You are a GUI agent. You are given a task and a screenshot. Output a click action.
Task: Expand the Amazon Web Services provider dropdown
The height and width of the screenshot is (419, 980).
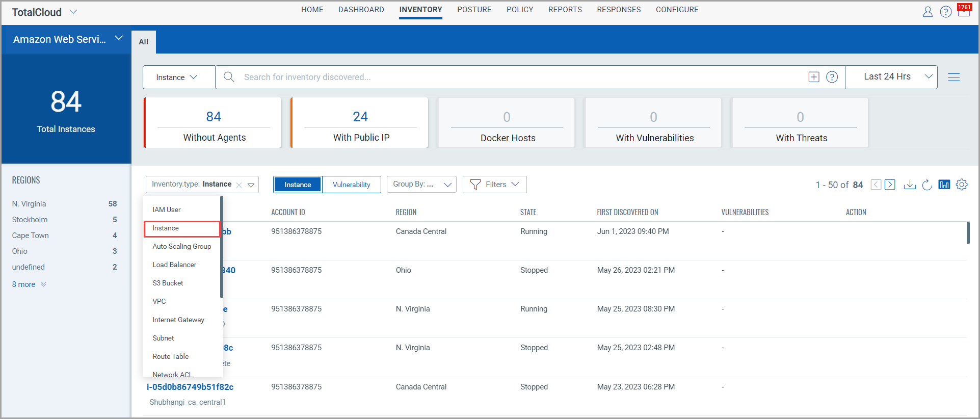tap(119, 38)
